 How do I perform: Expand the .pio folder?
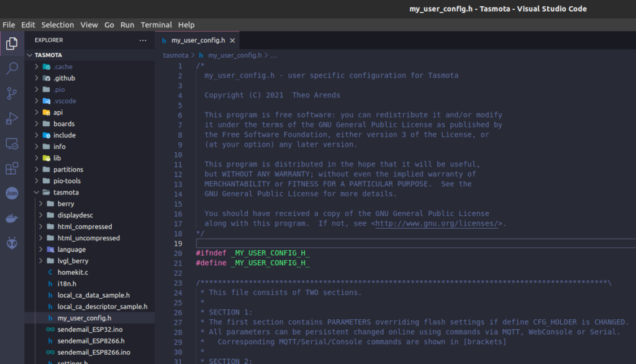point(89,89)
